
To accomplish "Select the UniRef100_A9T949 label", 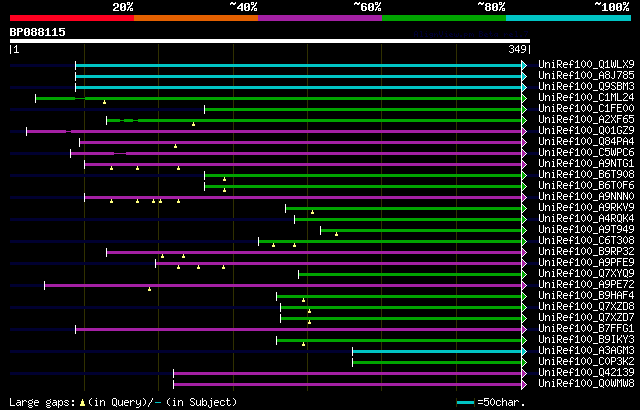I will point(586,230).
